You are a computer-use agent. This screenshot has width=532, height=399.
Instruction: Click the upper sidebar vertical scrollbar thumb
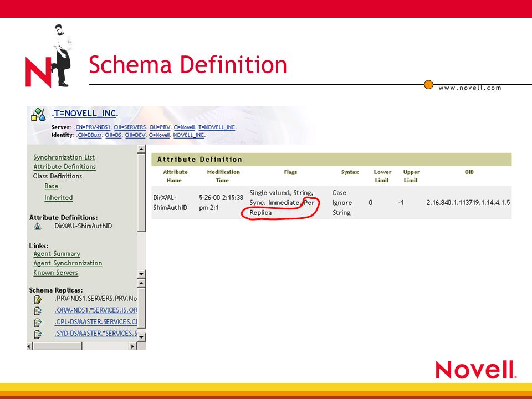(141, 193)
